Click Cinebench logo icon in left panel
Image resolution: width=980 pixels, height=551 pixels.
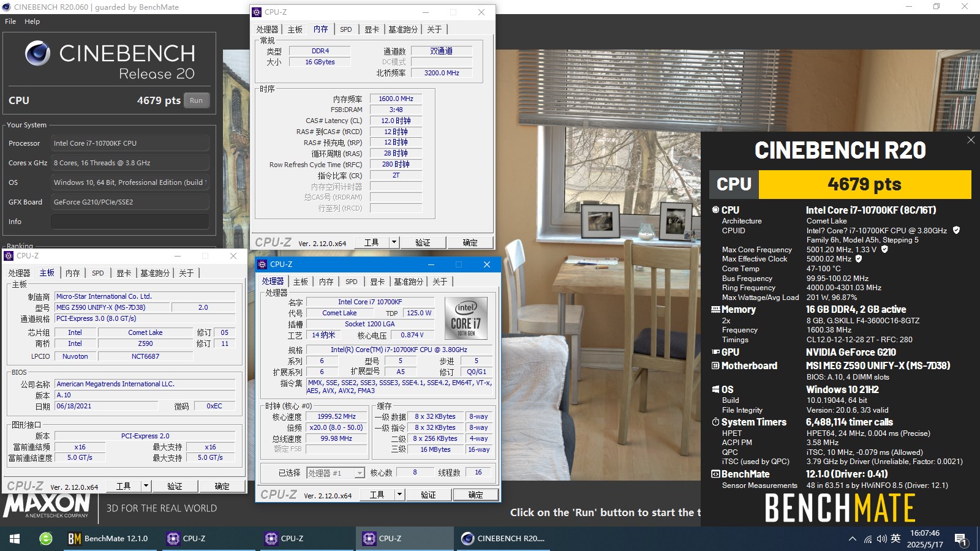[37, 54]
